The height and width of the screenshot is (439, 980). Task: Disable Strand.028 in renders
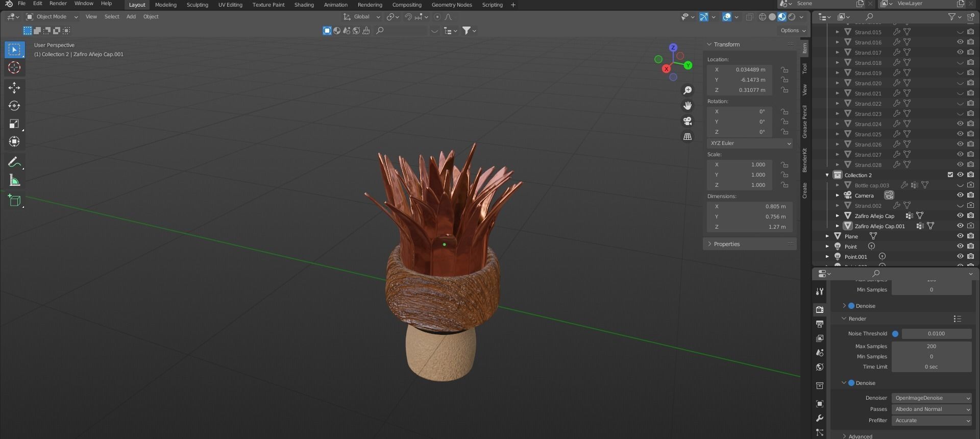click(x=970, y=165)
